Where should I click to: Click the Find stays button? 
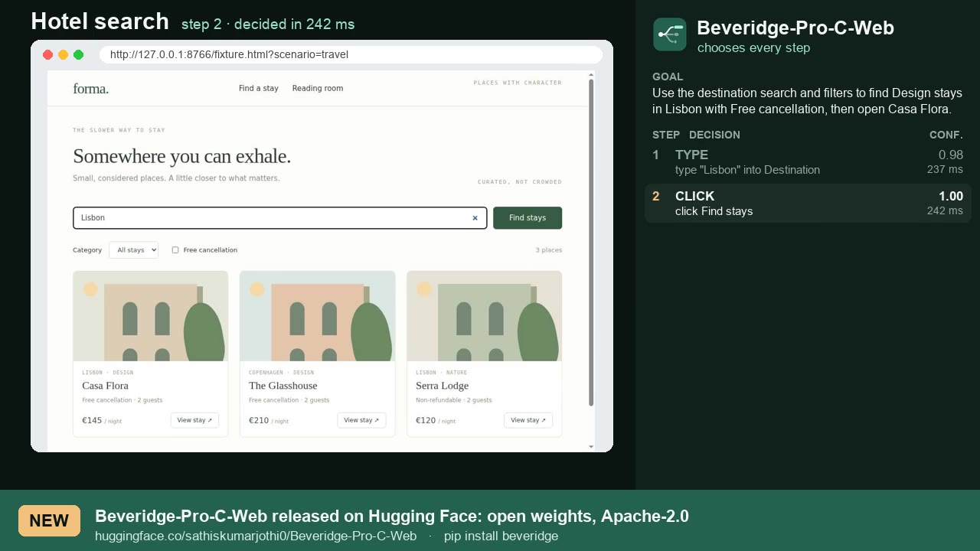click(x=528, y=218)
